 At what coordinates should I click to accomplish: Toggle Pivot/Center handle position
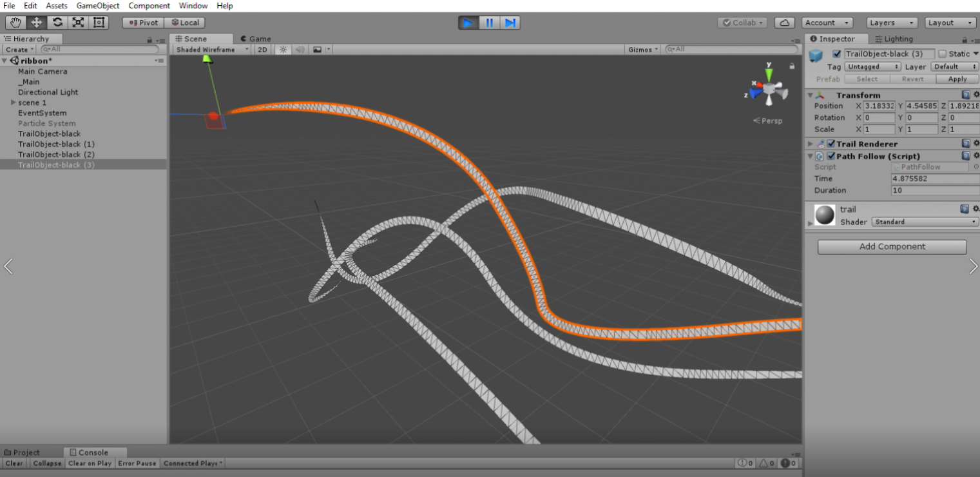pos(143,23)
